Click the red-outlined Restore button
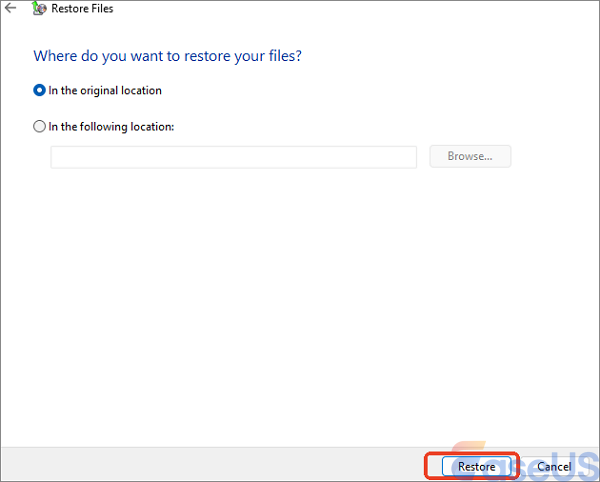Image resolution: width=600 pixels, height=482 pixels. [x=476, y=466]
